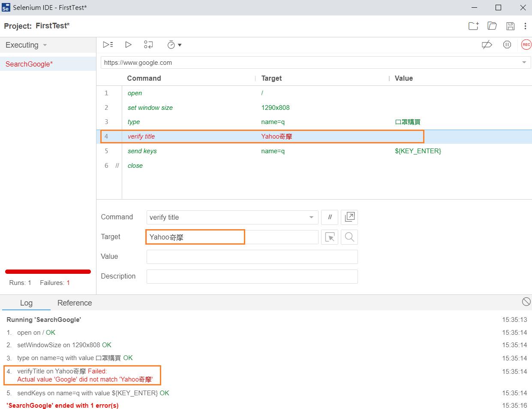The width and height of the screenshot is (532, 409).
Task: Expand the base URL dropdown arrow
Action: pos(524,63)
